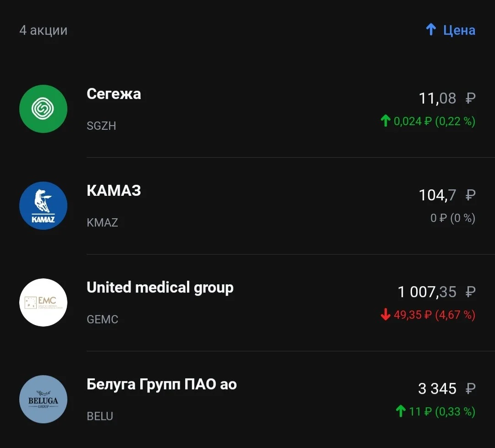The height and width of the screenshot is (448, 495).
Task: Toggle sort direction with blue arrow
Action: click(431, 30)
